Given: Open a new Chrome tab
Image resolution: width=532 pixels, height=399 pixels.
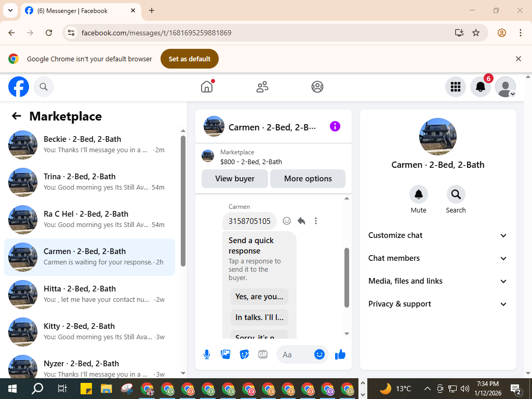Looking at the screenshot, I should pos(152,10).
